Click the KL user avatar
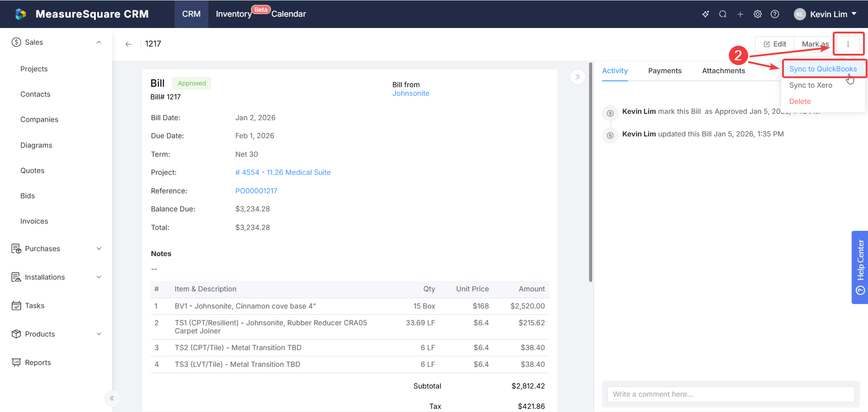 [x=800, y=14]
